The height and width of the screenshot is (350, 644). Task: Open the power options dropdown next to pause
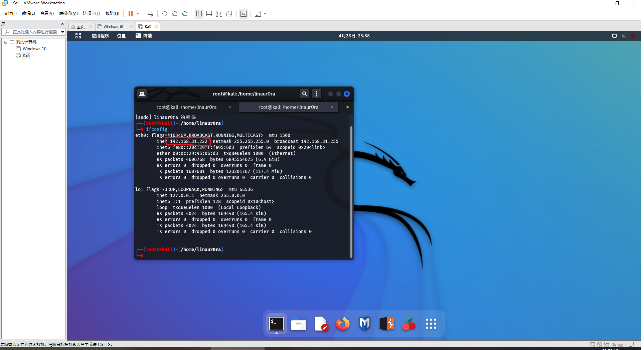138,14
